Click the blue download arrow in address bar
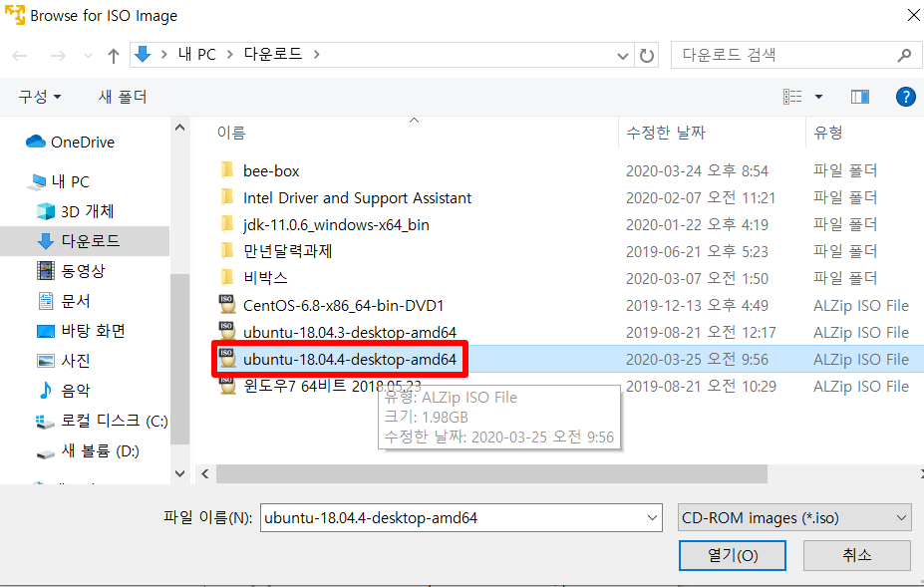This screenshot has height=587, width=924. click(143, 54)
